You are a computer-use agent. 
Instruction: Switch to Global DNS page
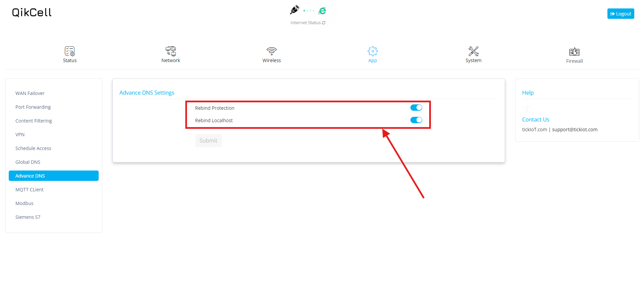coord(28,162)
